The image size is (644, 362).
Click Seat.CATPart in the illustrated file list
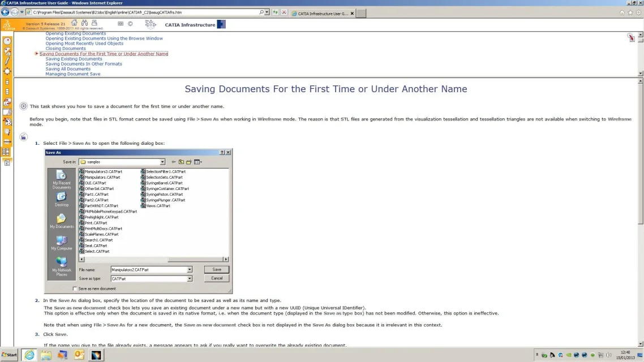pos(93,246)
